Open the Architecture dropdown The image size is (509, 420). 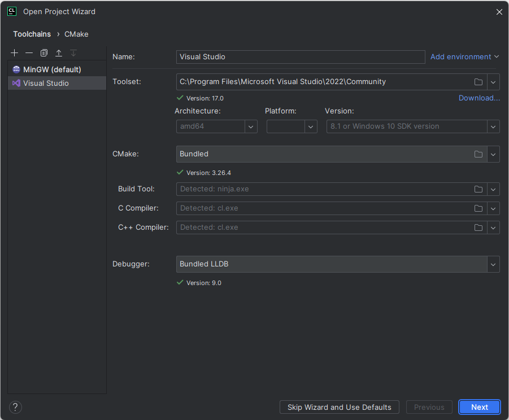point(250,126)
